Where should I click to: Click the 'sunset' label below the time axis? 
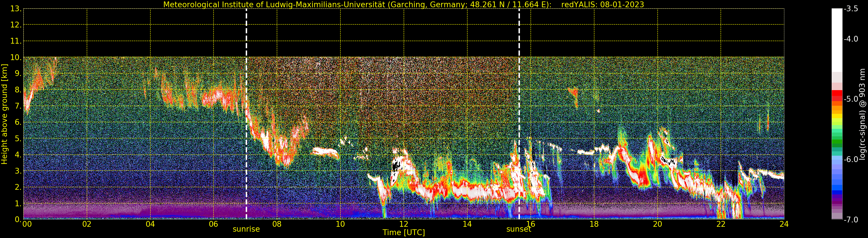click(518, 229)
